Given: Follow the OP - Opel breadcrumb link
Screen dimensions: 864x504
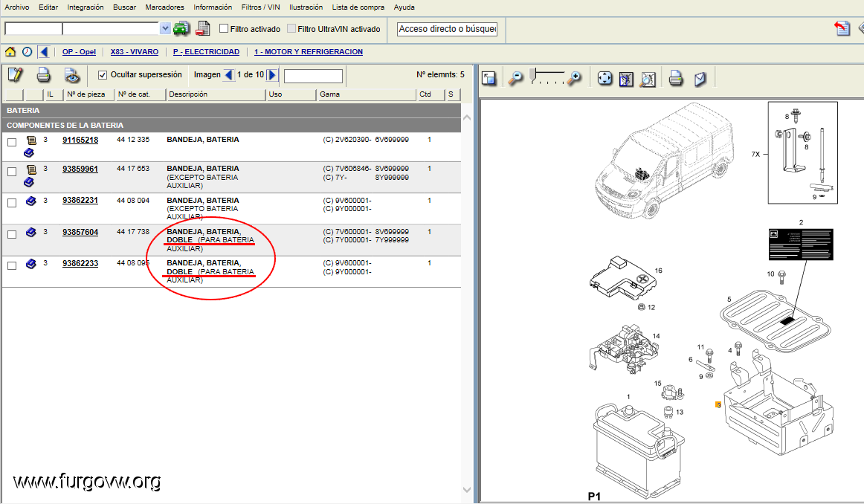Looking at the screenshot, I should pos(79,52).
